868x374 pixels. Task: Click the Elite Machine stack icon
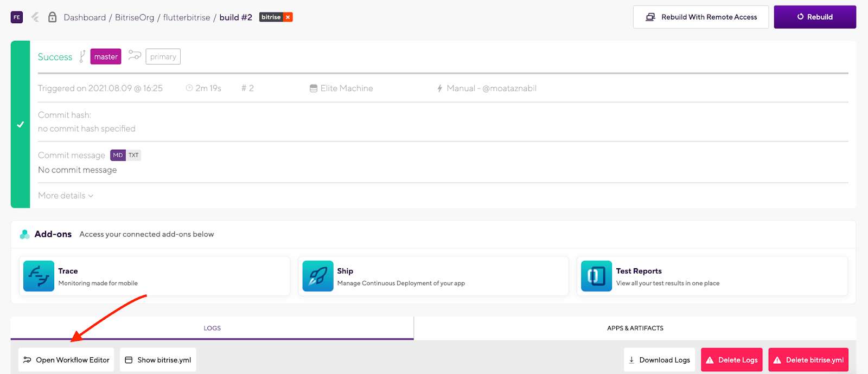point(314,88)
